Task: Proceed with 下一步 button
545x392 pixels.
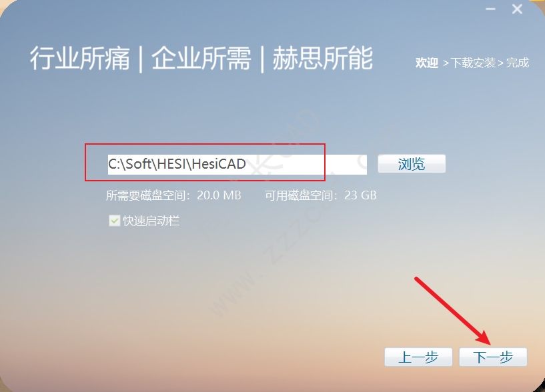Action: pyautogui.click(x=493, y=357)
